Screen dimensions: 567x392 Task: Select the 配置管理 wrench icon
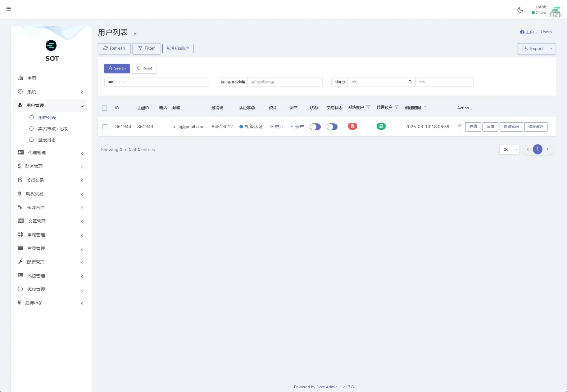(x=20, y=262)
